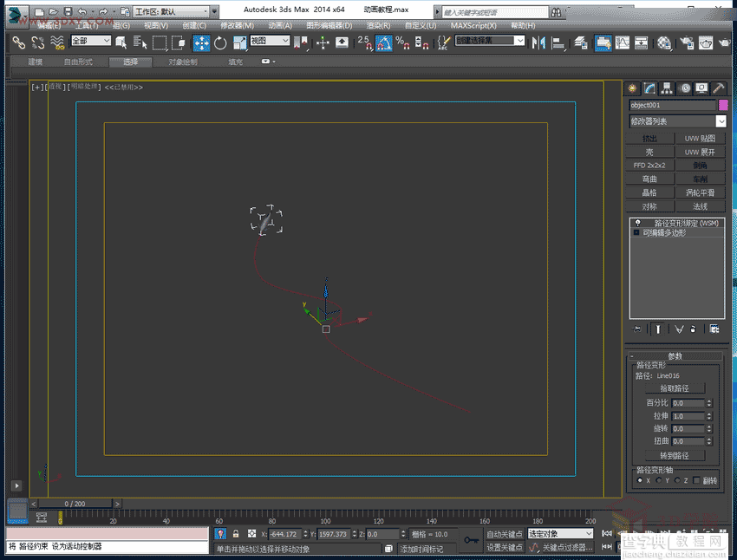Switch to the Modify command panel tab
The width and height of the screenshot is (737, 560).
pyautogui.click(x=649, y=88)
